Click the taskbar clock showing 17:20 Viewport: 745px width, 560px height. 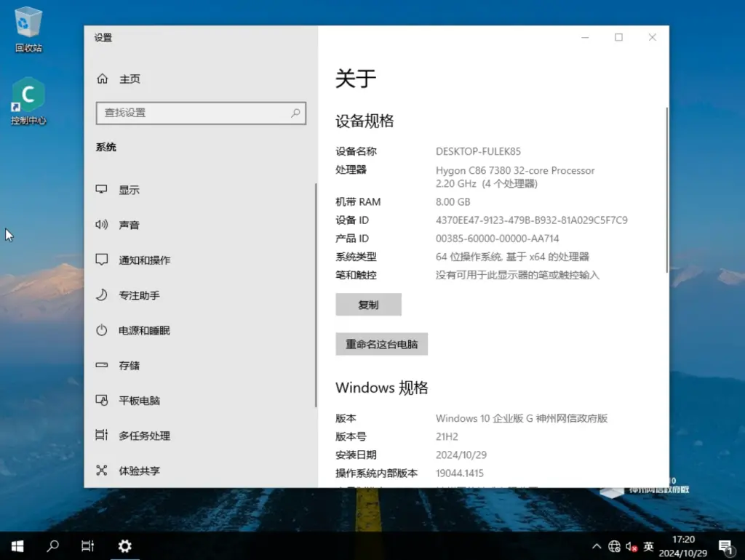coord(683,545)
